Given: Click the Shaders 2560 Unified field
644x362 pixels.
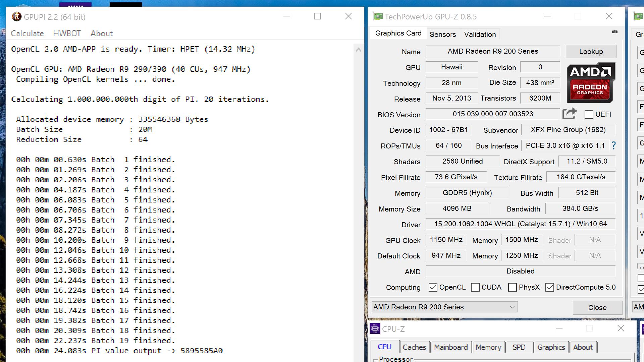Looking at the screenshot, I should pos(463,161).
